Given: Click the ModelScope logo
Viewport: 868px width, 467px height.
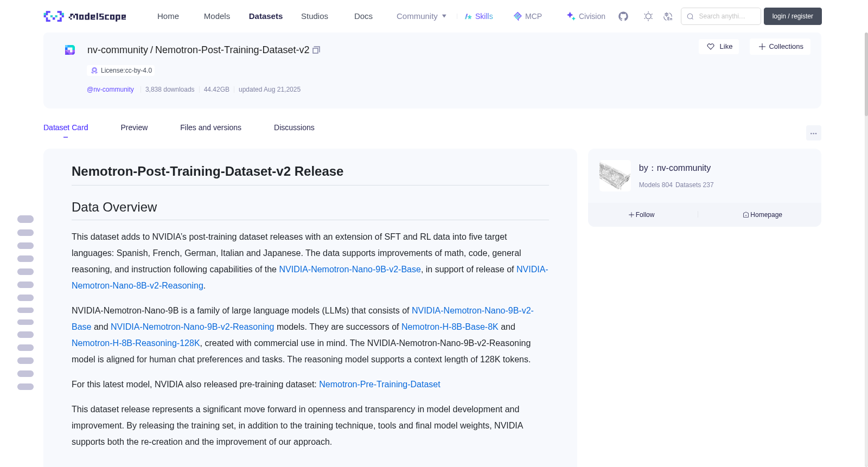Looking at the screenshot, I should click(85, 16).
